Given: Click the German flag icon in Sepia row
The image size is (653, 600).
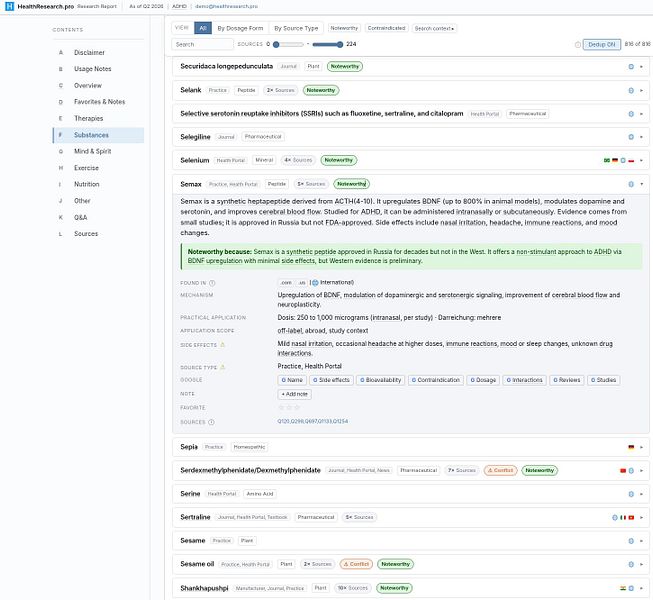Looking at the screenshot, I should click(x=631, y=447).
